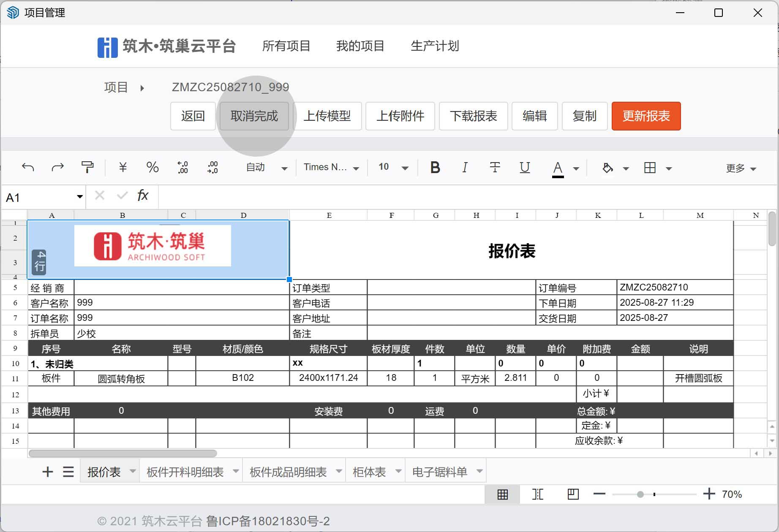The width and height of the screenshot is (779, 532).
Task: Add a new sheet with the plus icon
Action: (48, 472)
